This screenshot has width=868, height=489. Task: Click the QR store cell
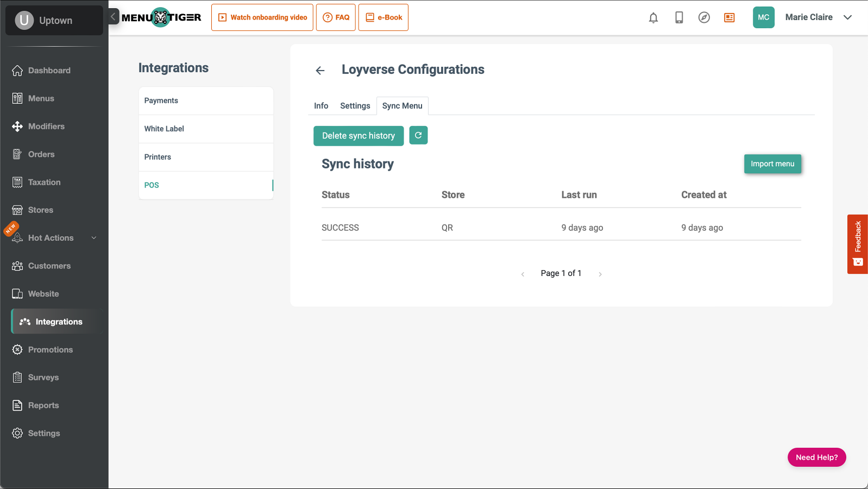pyautogui.click(x=447, y=228)
